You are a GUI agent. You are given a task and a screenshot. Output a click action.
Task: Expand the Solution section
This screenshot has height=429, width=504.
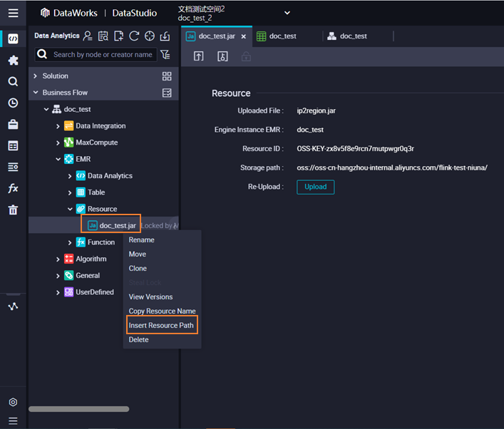click(36, 76)
